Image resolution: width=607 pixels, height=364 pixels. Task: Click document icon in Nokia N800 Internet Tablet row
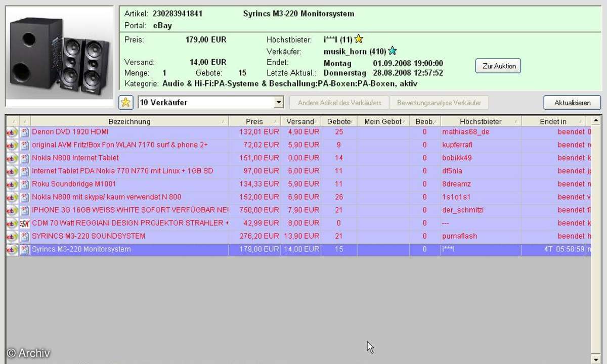tap(25, 158)
